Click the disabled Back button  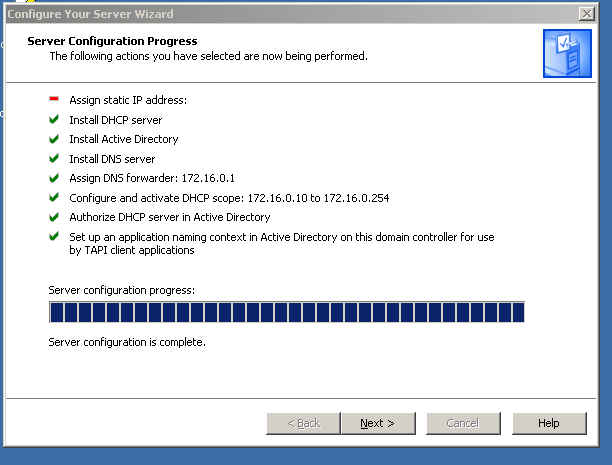304,423
